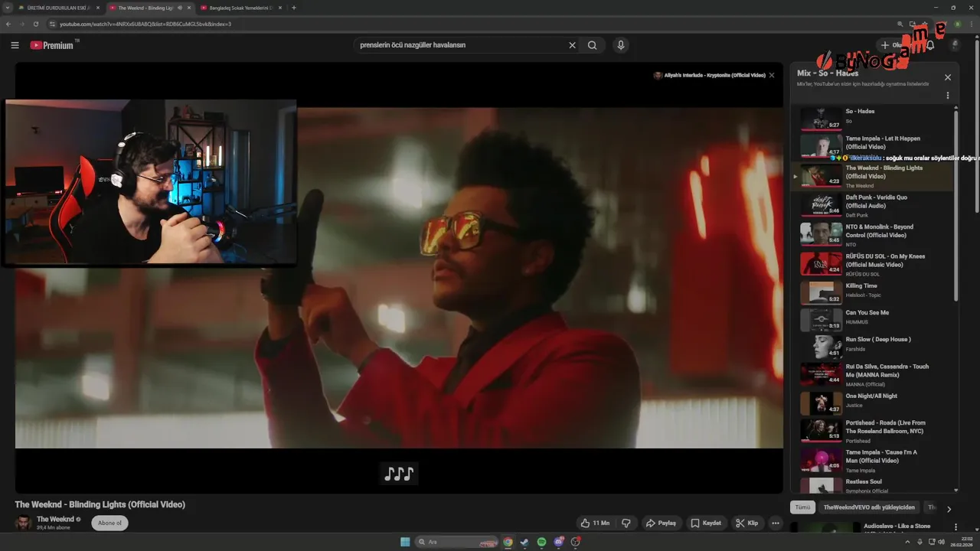The height and width of the screenshot is (551, 980).
Task: Run search with the magnifier button
Action: (x=593, y=45)
